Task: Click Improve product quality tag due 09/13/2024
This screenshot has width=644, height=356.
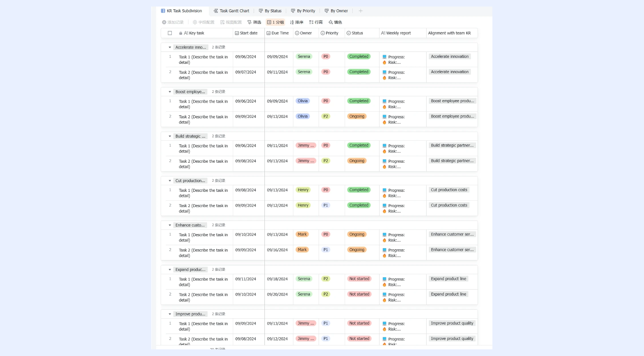Action: pos(452,323)
